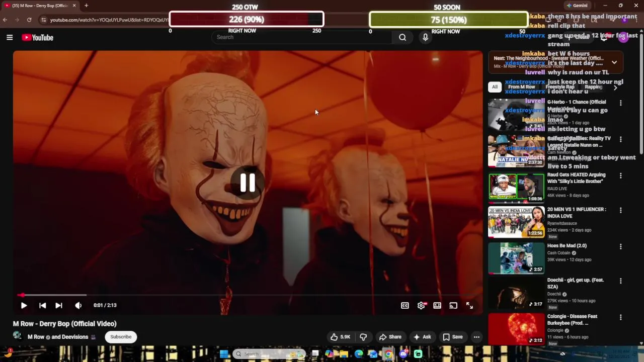Open the player settings gear
The image size is (644, 362).
421,305
